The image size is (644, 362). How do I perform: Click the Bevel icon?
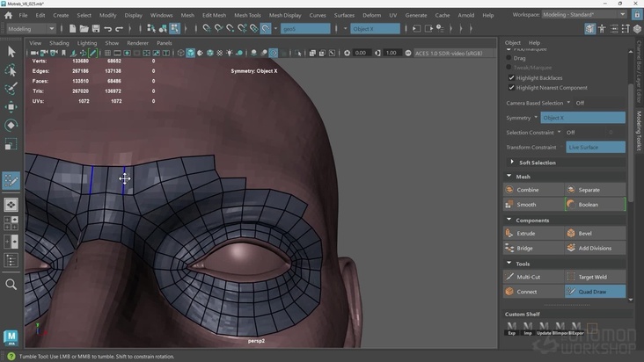pyautogui.click(x=571, y=233)
